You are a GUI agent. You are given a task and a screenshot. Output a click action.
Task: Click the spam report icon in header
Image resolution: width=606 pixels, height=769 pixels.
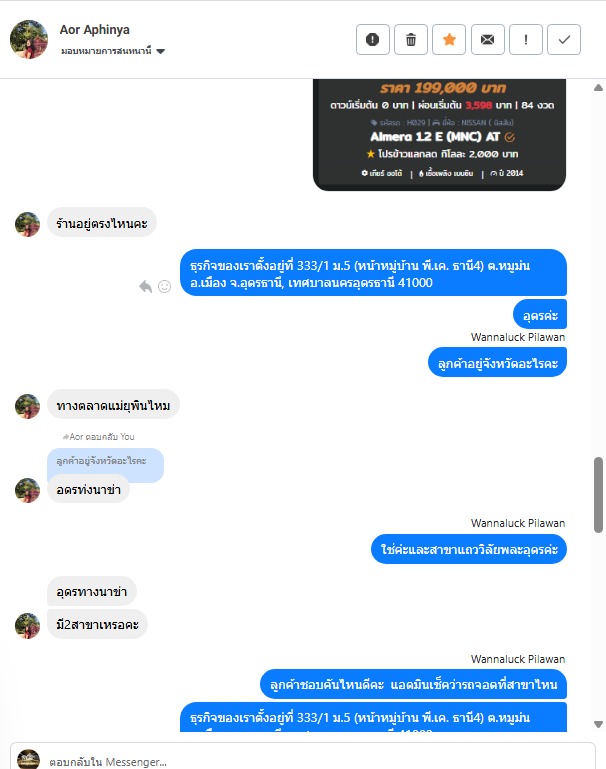(373, 39)
